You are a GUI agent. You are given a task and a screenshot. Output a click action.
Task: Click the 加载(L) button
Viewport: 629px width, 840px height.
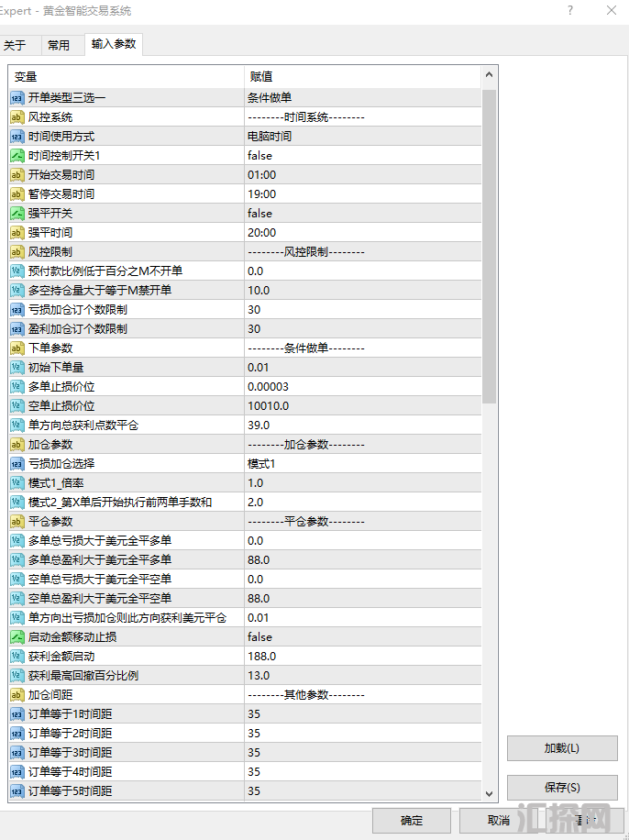point(562,748)
